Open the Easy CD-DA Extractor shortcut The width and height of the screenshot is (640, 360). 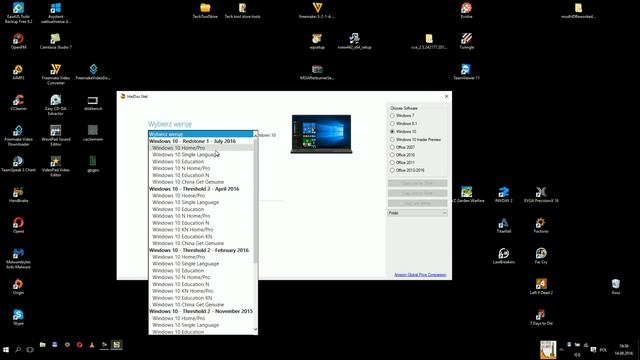[x=56, y=105]
